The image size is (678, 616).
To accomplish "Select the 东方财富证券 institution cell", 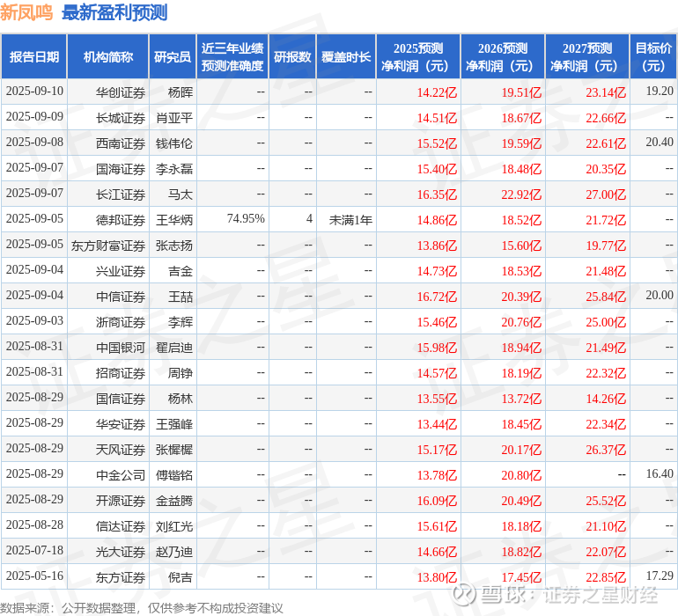I will tap(108, 246).
